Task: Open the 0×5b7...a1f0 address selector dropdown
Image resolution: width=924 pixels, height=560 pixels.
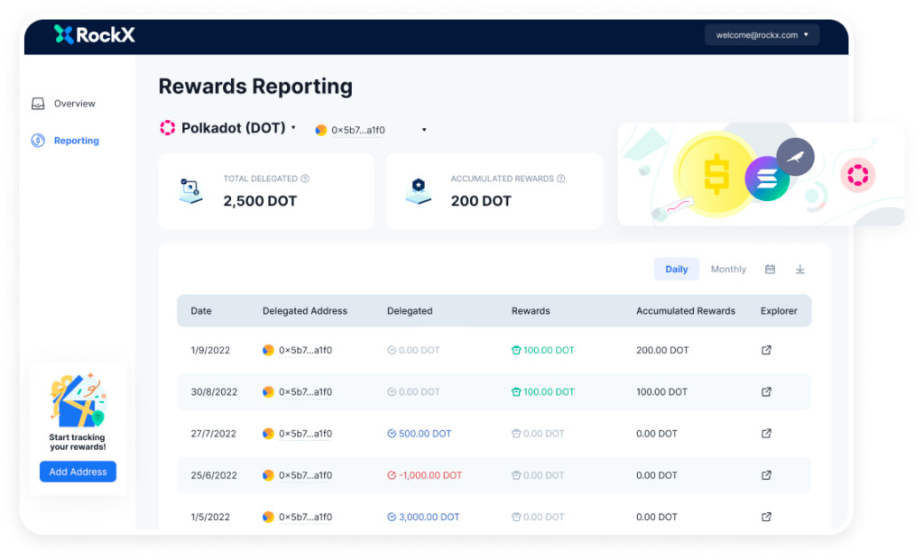Action: click(371, 130)
